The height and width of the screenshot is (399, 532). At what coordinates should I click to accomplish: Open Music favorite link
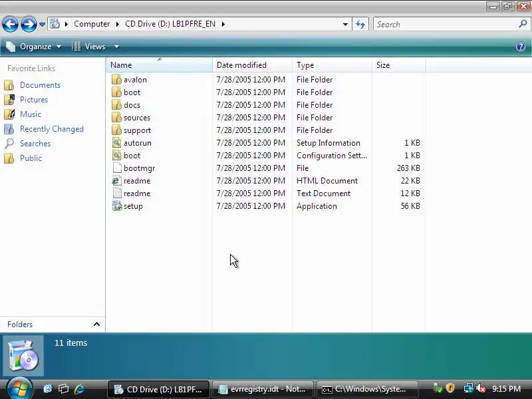(x=30, y=114)
